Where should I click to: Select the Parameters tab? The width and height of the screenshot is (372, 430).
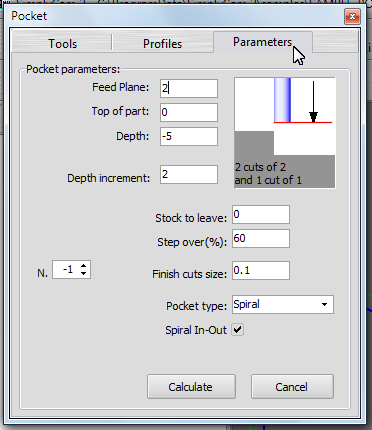pyautogui.click(x=263, y=42)
